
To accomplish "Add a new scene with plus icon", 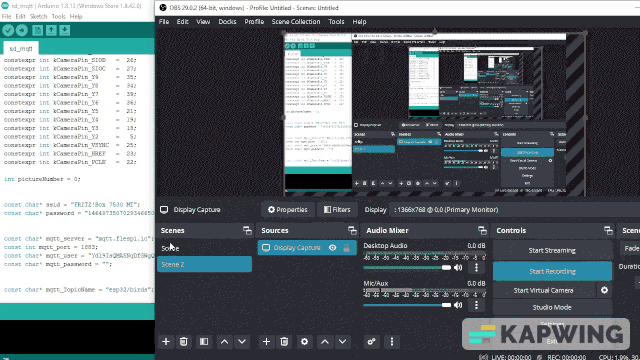I will pos(166,342).
